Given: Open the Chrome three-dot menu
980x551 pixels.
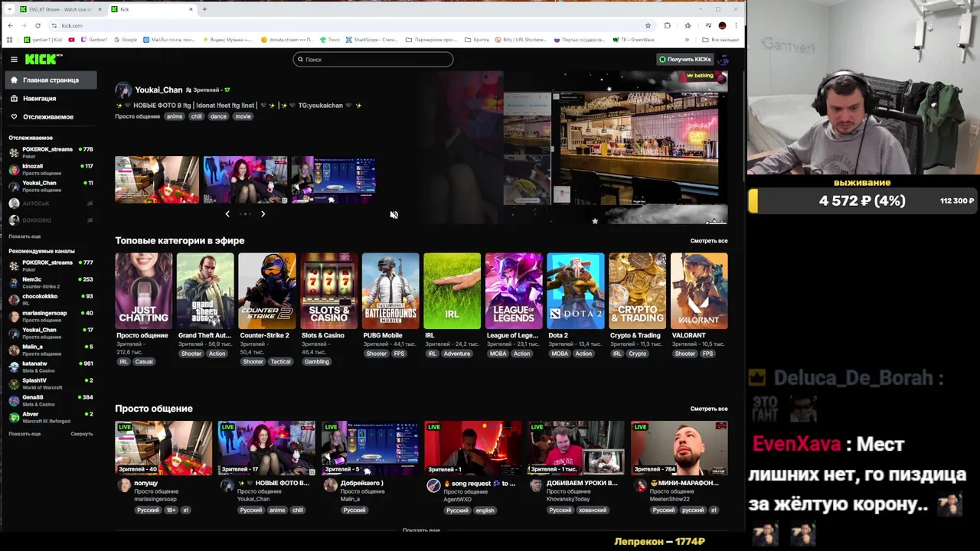Looking at the screenshot, I should (736, 25).
